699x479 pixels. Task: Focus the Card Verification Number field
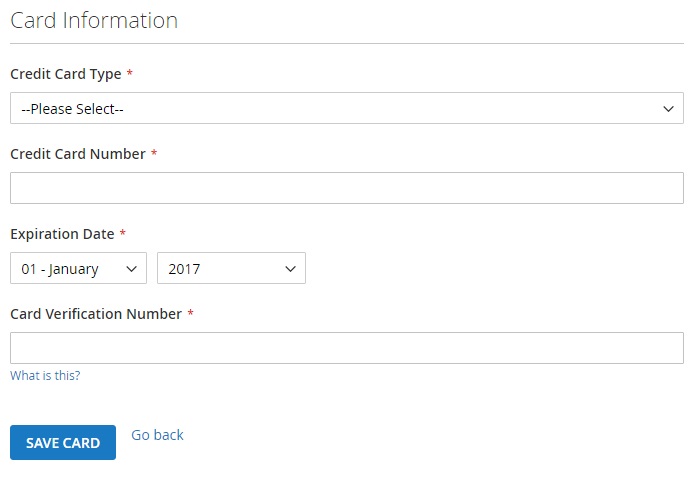click(x=346, y=348)
